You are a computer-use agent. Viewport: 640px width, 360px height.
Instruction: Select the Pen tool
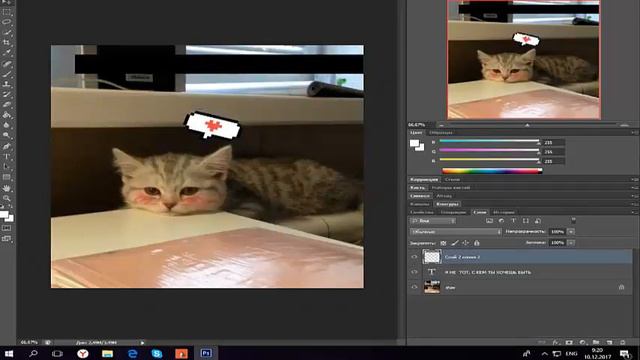point(7,146)
